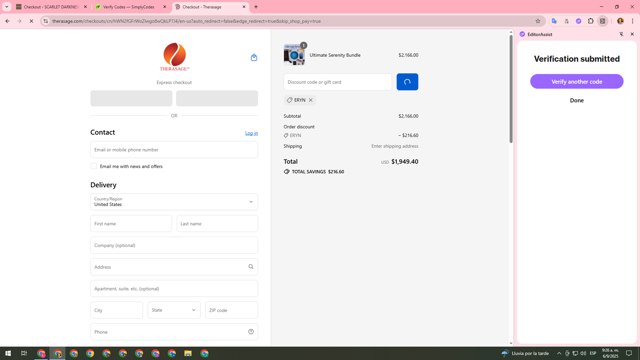
Task: Click the discount Apply loading button
Action: click(x=407, y=82)
